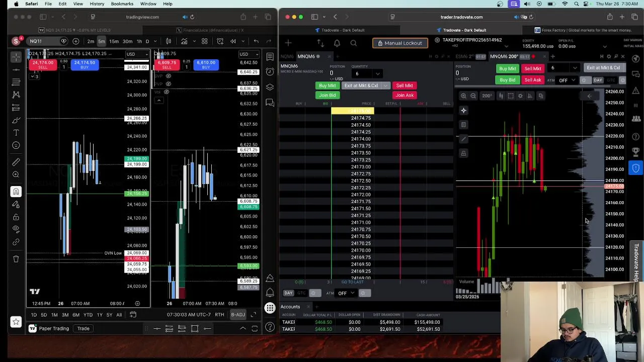Select the text annotation tool
The width and height of the screenshot is (644, 362).
coord(16,133)
